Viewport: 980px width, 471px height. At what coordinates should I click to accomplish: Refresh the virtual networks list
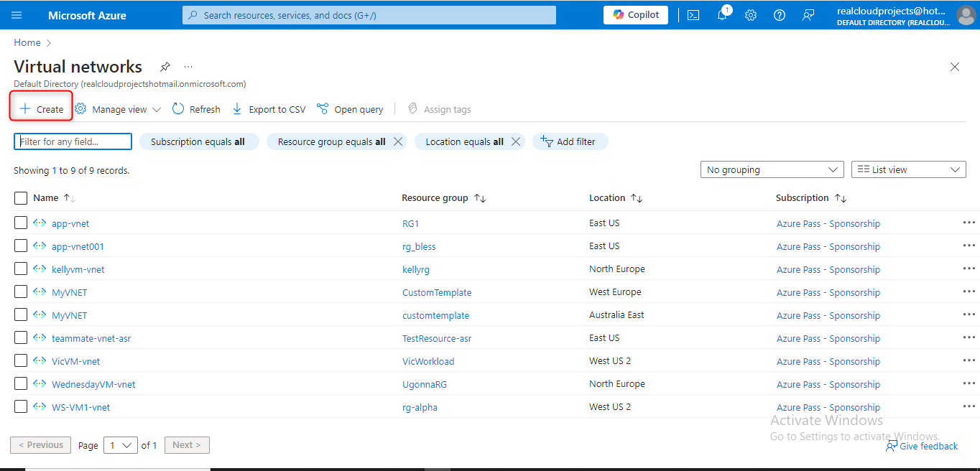tap(196, 109)
